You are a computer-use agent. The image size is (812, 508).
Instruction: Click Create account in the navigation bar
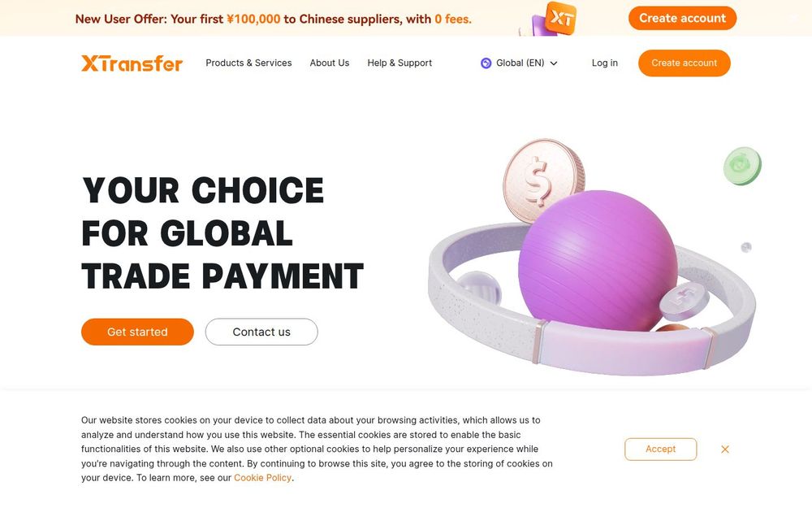(x=684, y=63)
